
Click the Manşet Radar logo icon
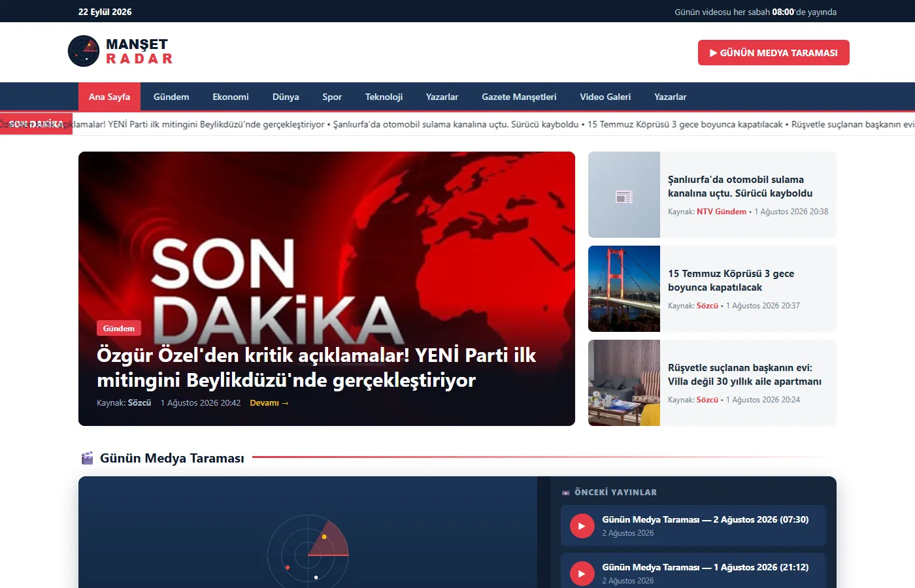pos(84,51)
